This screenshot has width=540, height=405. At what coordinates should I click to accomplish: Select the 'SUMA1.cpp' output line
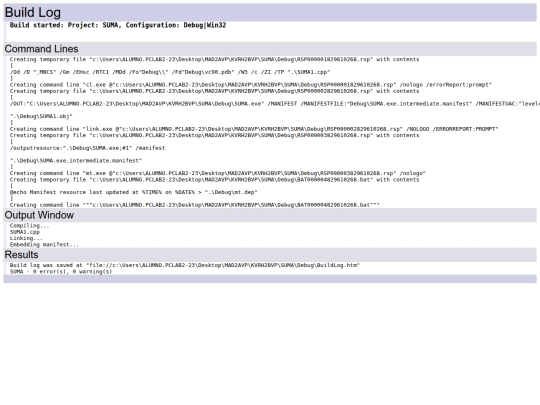25,232
